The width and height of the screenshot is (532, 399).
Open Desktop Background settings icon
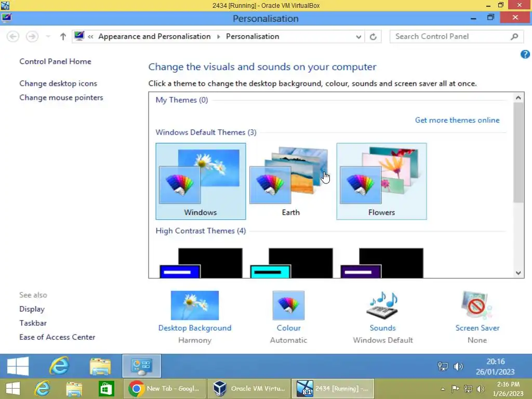pos(195,305)
